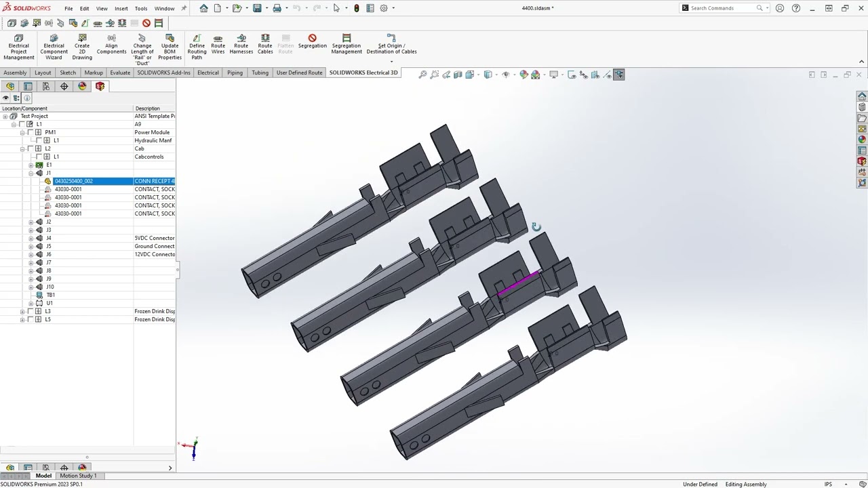Click the Section View icon
The image size is (868, 488).
pos(458,75)
